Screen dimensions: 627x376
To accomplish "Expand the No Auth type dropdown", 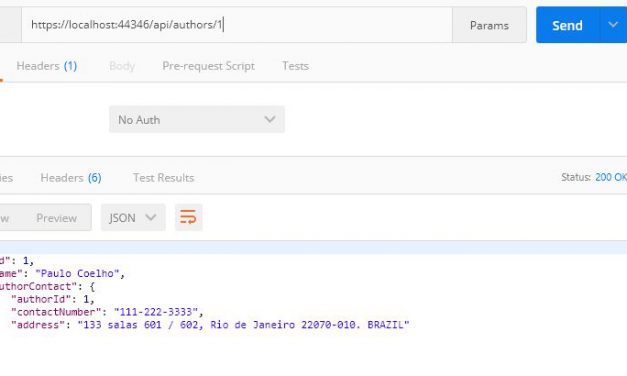I will click(x=197, y=119).
